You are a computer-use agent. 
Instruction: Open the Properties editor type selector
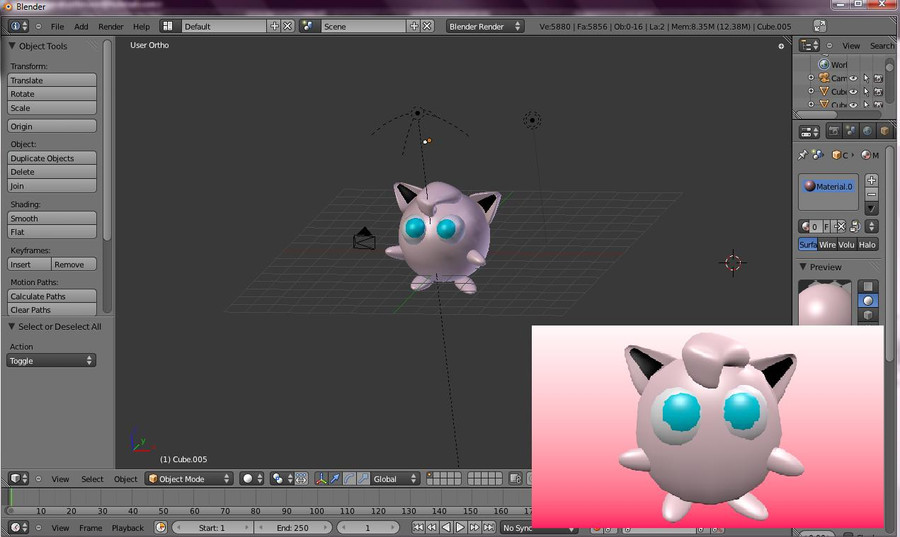809,132
